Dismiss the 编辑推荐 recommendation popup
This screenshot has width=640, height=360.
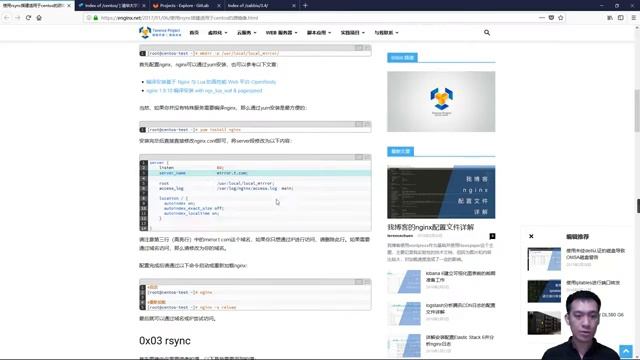(531, 236)
